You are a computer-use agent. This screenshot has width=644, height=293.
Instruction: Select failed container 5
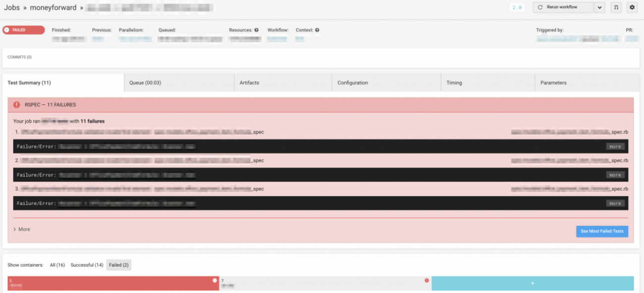click(x=113, y=283)
